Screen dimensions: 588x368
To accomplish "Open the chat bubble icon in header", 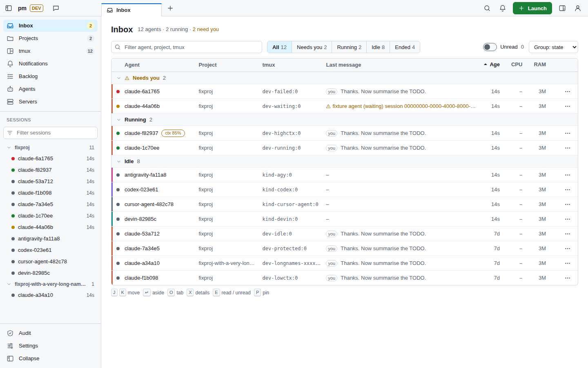I will tap(56, 8).
